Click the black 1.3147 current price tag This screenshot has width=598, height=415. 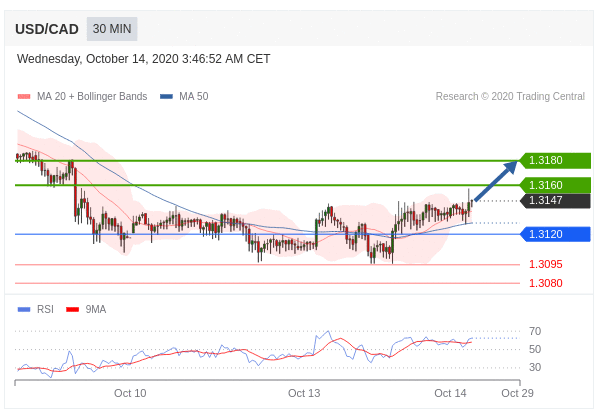click(555, 200)
